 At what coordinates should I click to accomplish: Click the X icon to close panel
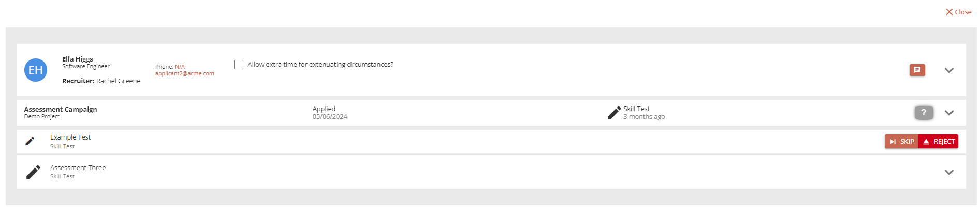pos(949,12)
